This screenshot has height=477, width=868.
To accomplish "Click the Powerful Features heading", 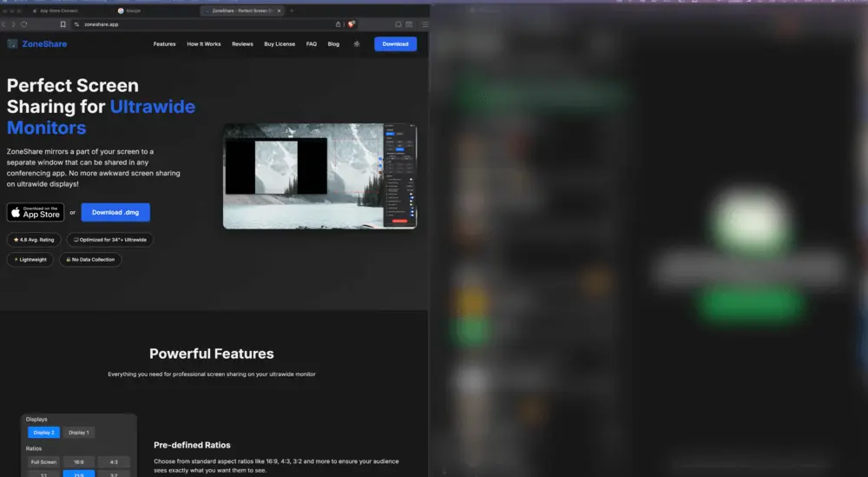I will point(212,354).
